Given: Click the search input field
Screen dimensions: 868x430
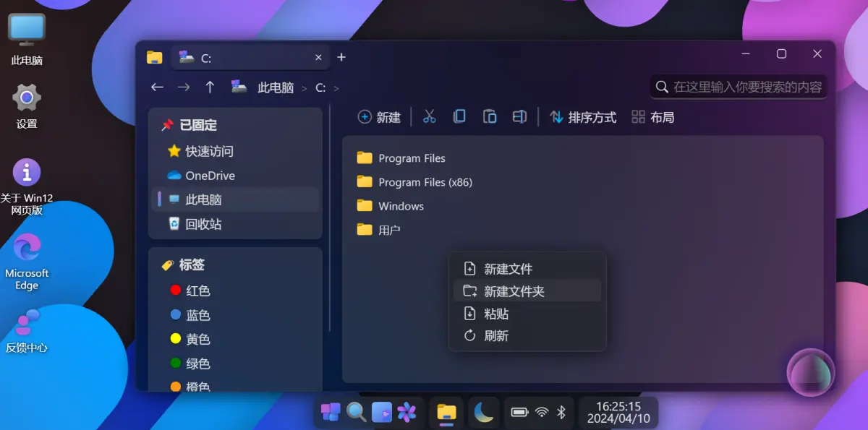Looking at the screenshot, I should [739, 87].
